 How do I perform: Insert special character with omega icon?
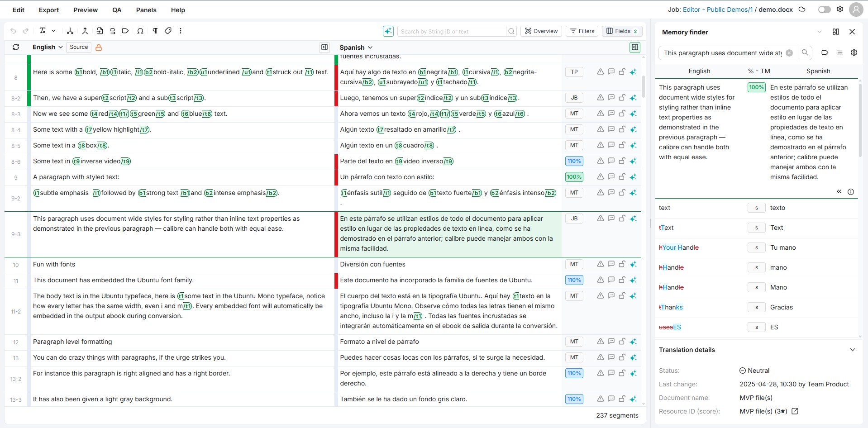[x=140, y=31]
